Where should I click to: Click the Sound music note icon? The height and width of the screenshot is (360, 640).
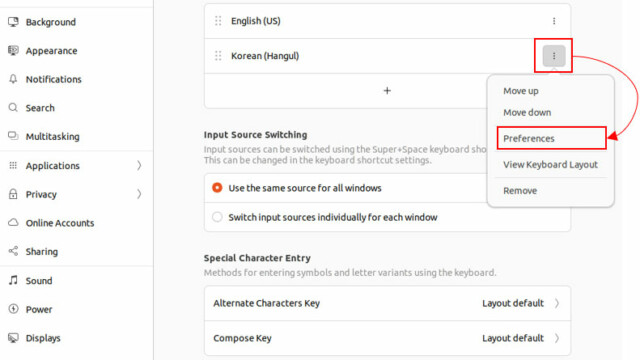pyautogui.click(x=13, y=280)
